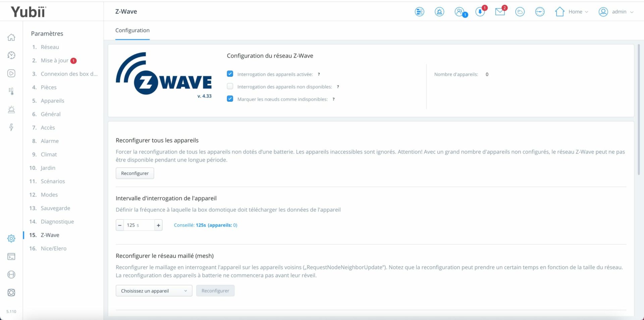Expand the admin user menu
Screen dimensions: 644x320
tap(616, 12)
